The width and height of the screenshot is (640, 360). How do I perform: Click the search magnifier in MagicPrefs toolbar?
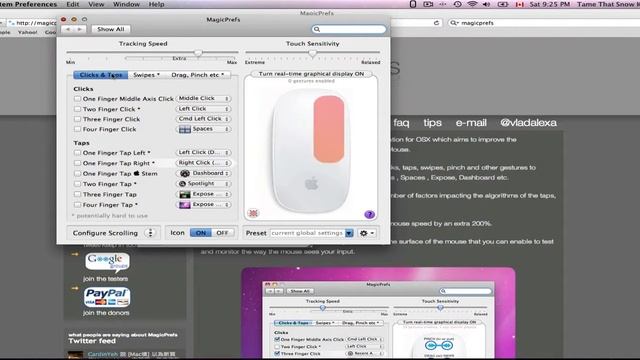coord(317,29)
